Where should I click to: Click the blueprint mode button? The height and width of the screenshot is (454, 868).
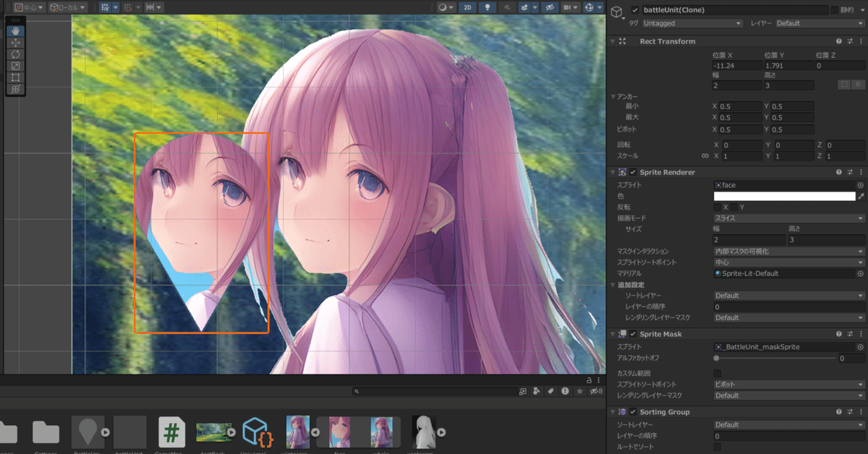(x=843, y=85)
